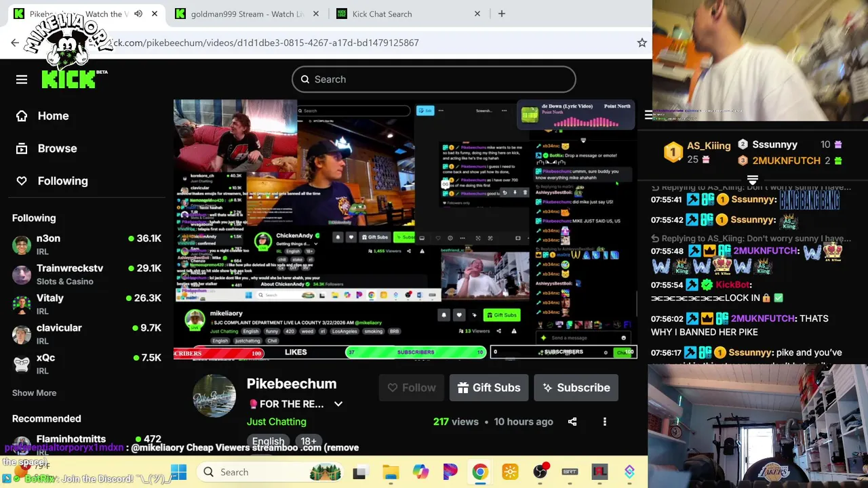Switch to the Kick Chat Search tab
Screen dimensions: 868x488
[409, 14]
